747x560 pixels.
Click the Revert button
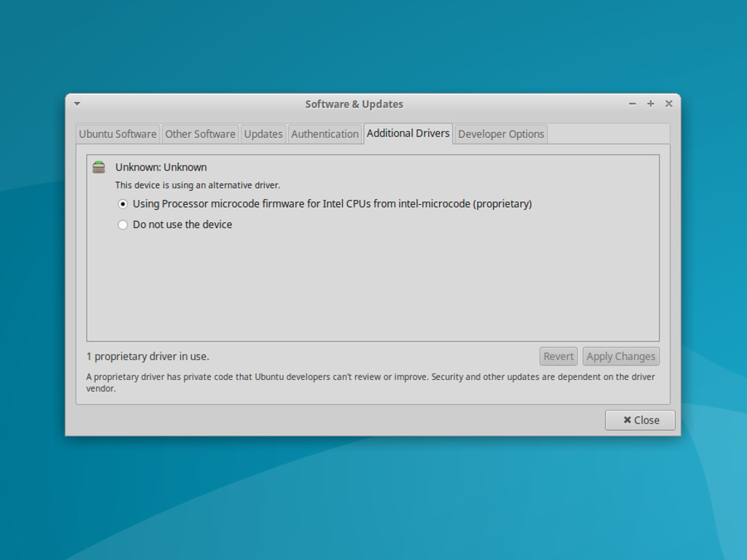558,356
